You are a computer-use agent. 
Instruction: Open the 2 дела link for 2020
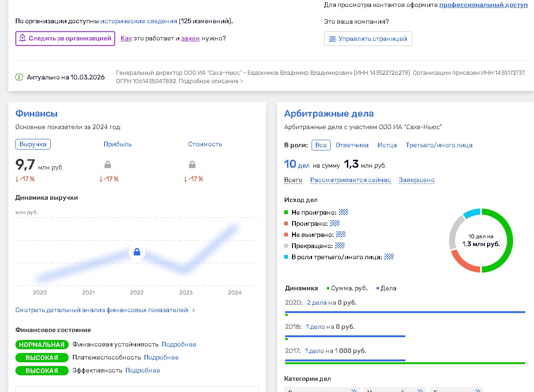[x=317, y=302]
